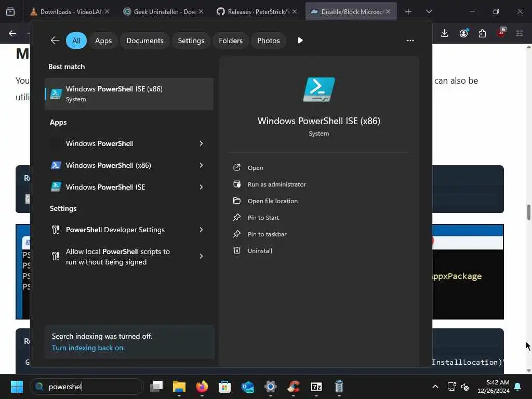Open Microsoft Store from the taskbar
Screen dimensions: 532x399
click(224, 387)
